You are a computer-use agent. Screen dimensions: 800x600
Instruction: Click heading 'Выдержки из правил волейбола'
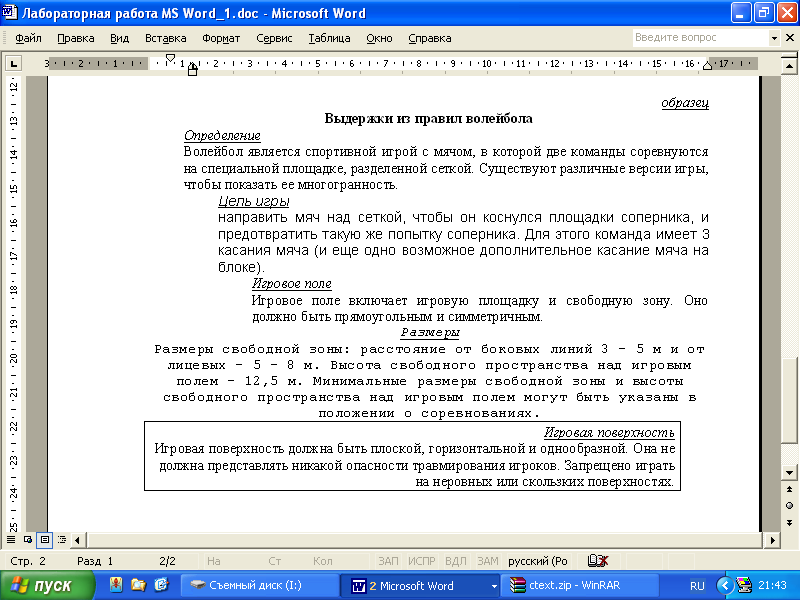429,118
